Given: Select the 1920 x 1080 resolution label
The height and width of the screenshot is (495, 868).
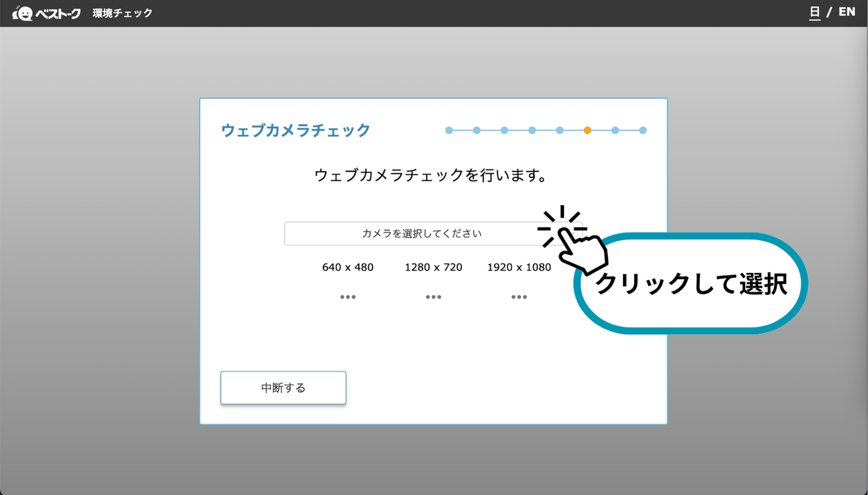Looking at the screenshot, I should [x=519, y=267].
